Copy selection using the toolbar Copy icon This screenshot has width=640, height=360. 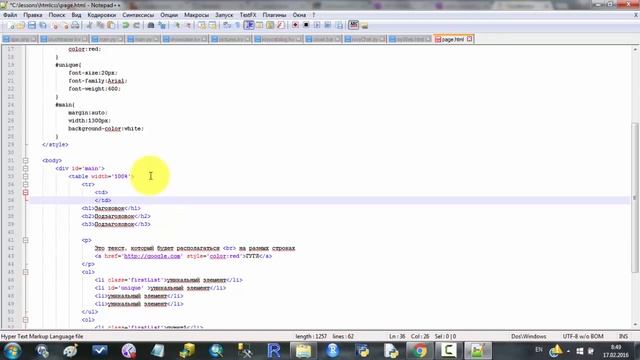[x=100, y=25]
